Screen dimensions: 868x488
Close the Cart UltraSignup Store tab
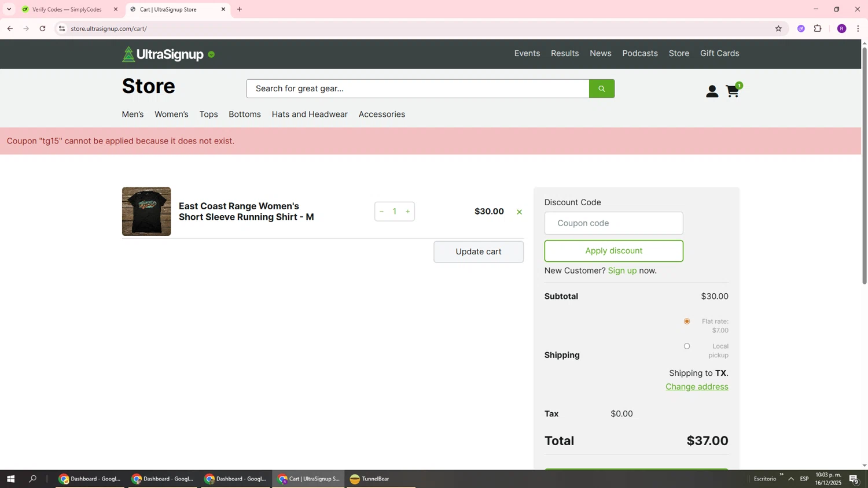(223, 9)
